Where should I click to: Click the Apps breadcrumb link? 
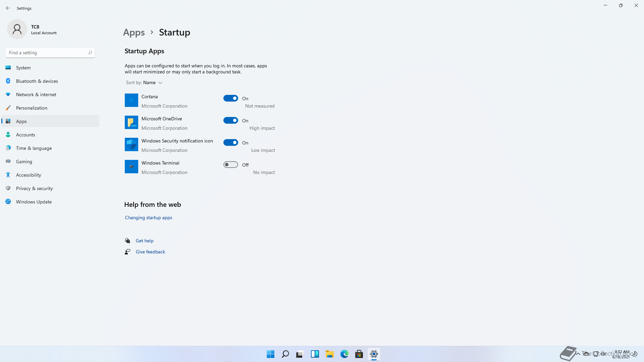134,32
